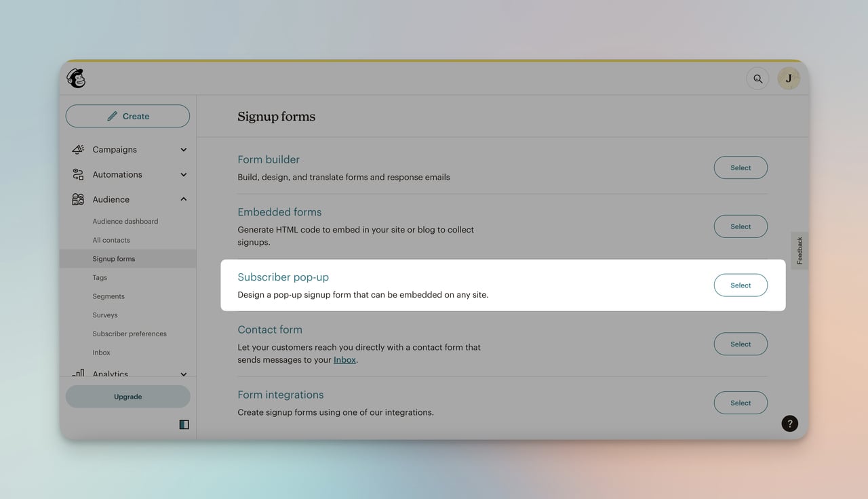Expand the Campaigns chevron
This screenshot has height=499, width=868.
183,150
